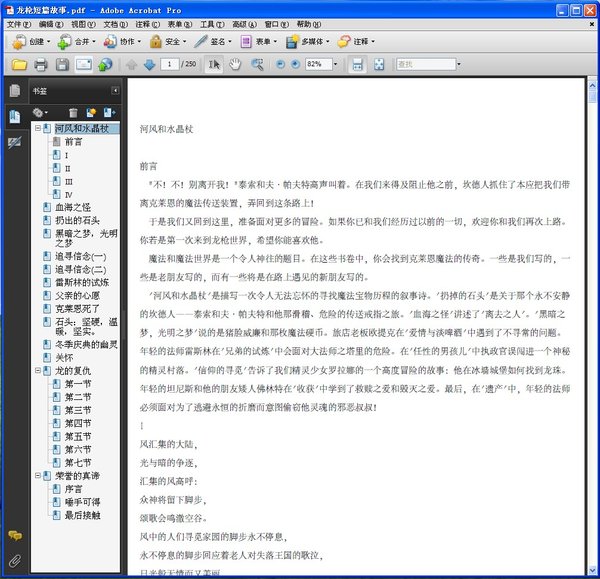Open bookmark options gear menu
The height and width of the screenshot is (579, 600).
click(40, 113)
